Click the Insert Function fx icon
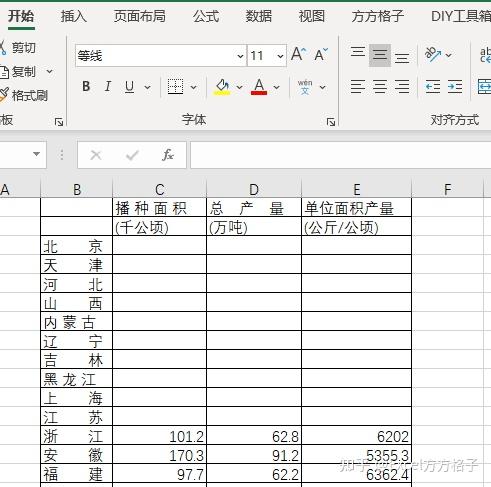The width and height of the screenshot is (491, 487). (168, 155)
